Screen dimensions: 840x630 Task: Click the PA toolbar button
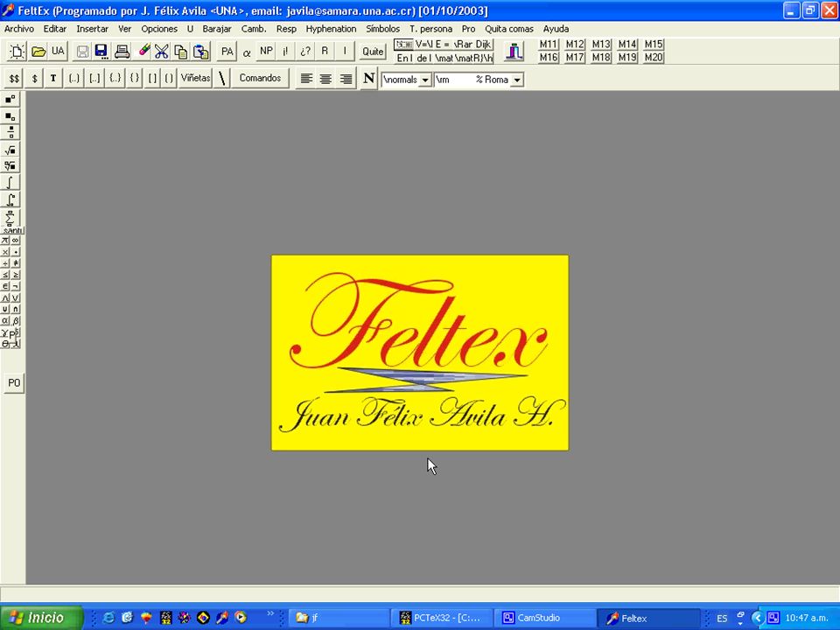[227, 52]
